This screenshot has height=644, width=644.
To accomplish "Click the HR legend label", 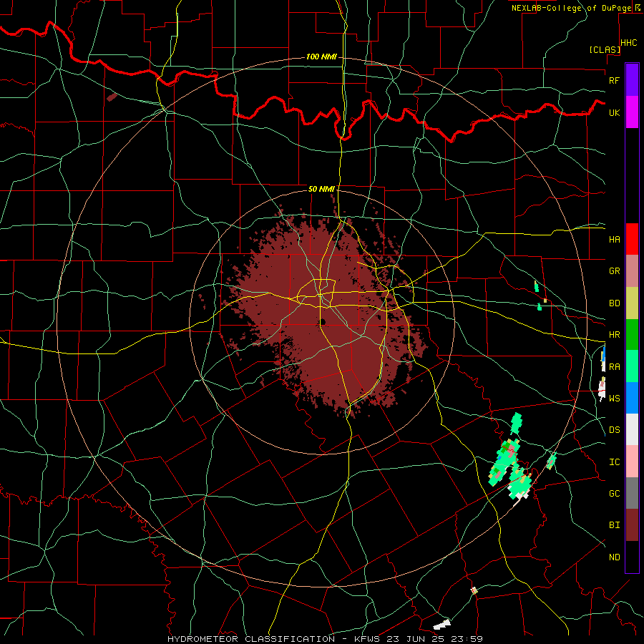I will [x=614, y=335].
